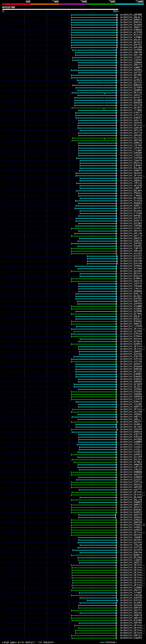Select UniRef100_P49821-2 label

132,525
